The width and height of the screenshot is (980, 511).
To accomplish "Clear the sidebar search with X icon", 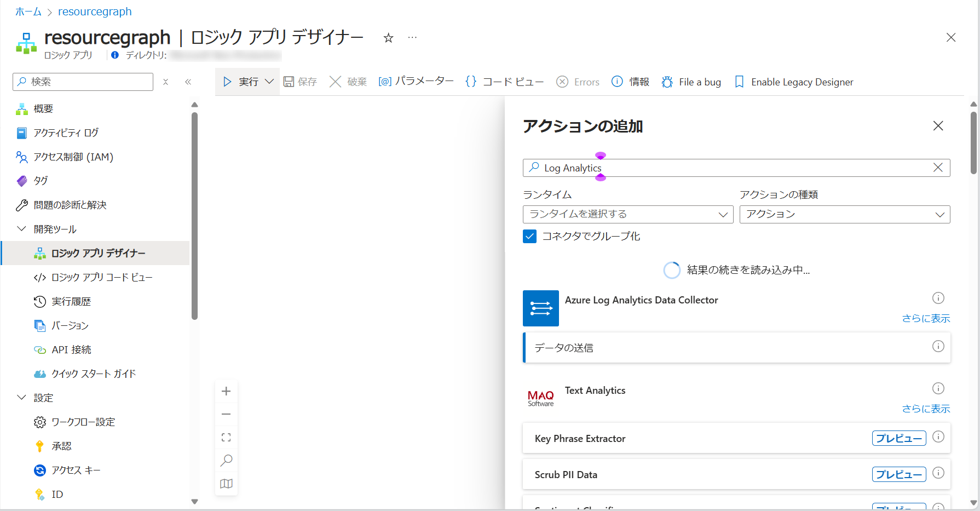I will pos(165,82).
